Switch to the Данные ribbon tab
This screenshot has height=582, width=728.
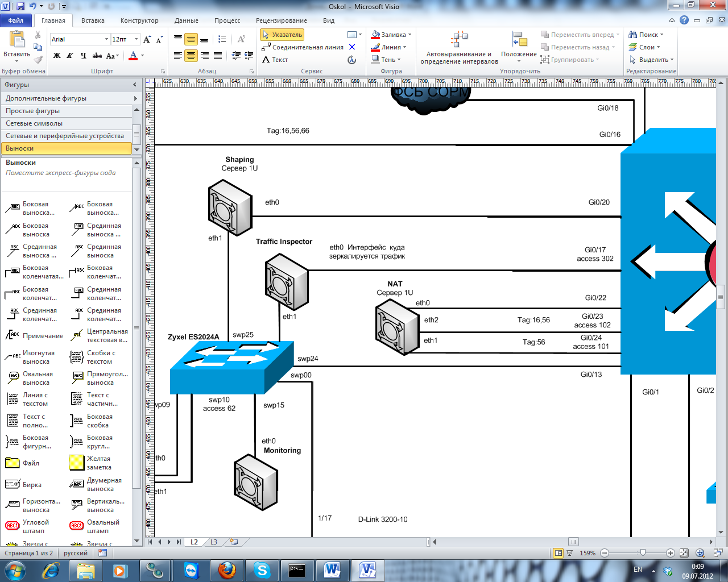pos(187,20)
